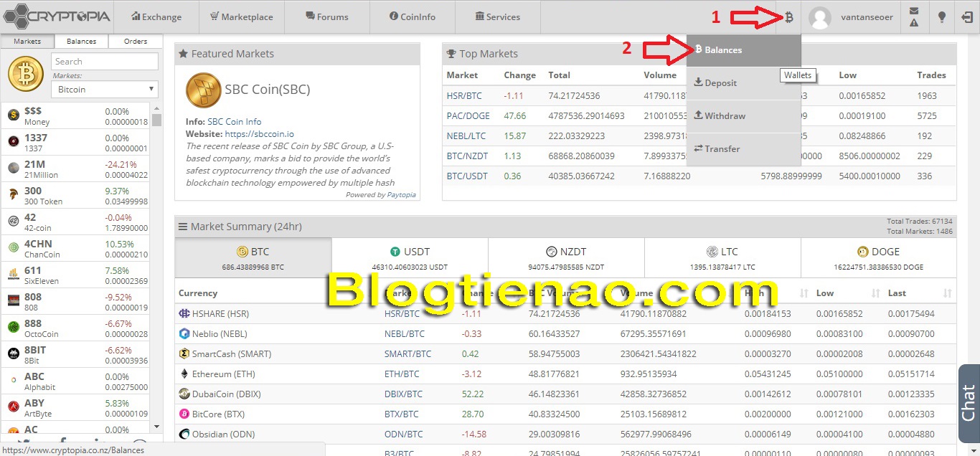Select the USDT market summary tab

click(x=410, y=258)
